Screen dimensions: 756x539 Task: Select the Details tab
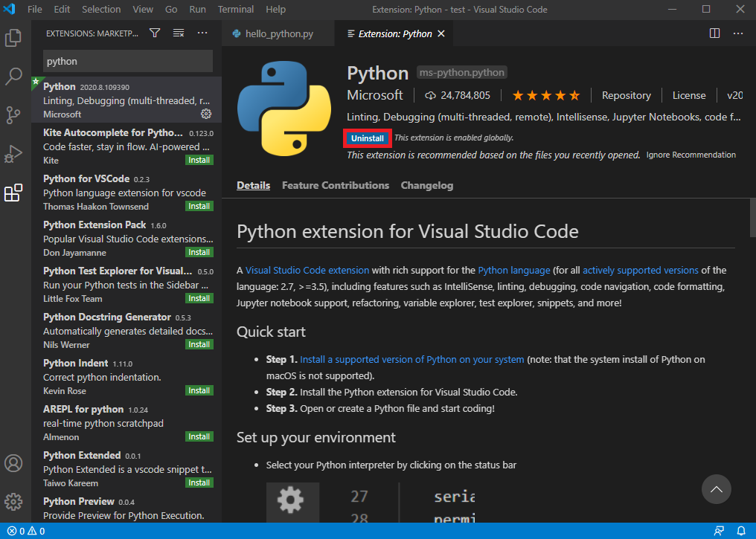253,185
